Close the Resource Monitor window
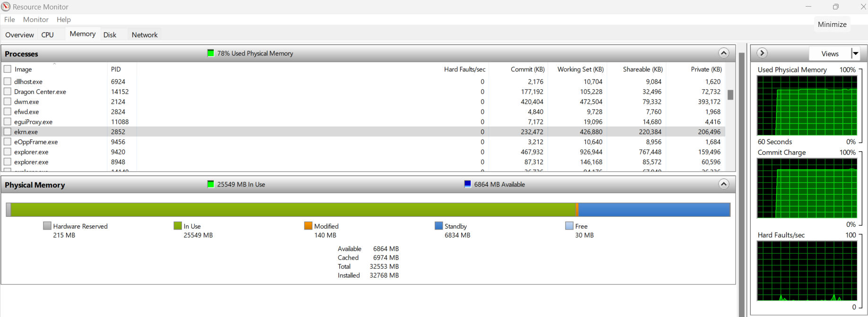 tap(863, 7)
